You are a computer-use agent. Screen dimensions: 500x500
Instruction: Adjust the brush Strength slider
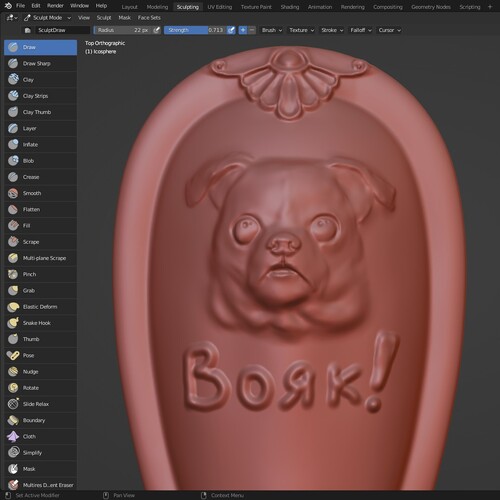tap(195, 30)
